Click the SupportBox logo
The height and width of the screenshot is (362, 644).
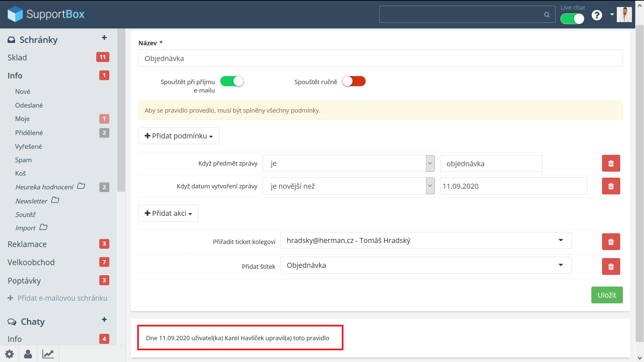[x=46, y=14]
